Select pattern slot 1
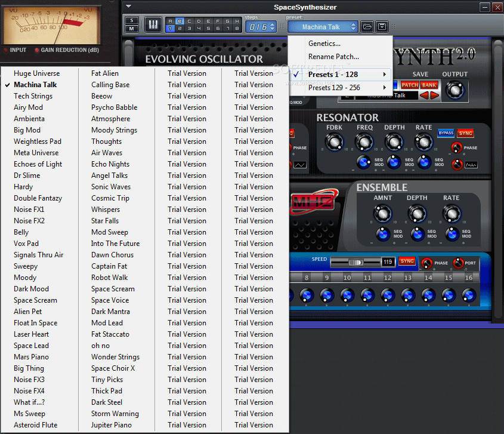The width and height of the screenshot is (504, 434). point(171,28)
